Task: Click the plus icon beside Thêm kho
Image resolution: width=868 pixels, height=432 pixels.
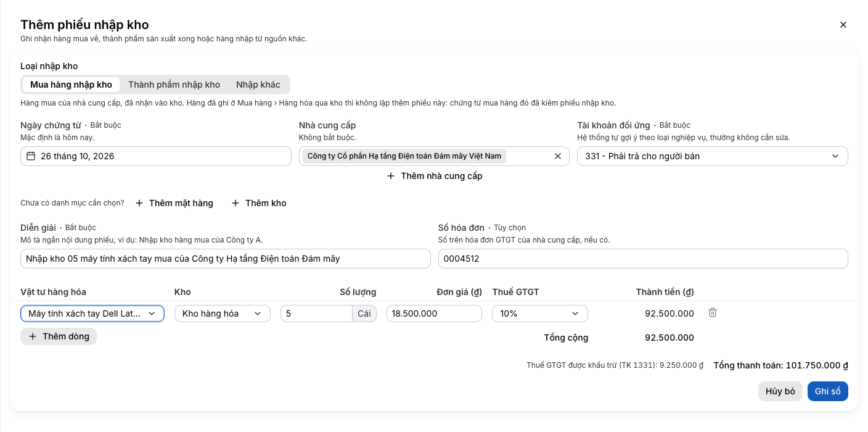Action: click(235, 203)
